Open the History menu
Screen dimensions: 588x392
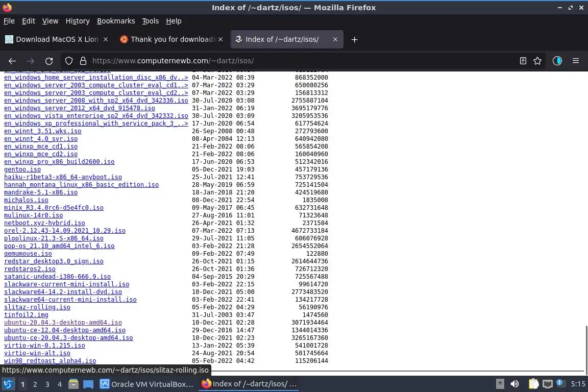pos(78,21)
